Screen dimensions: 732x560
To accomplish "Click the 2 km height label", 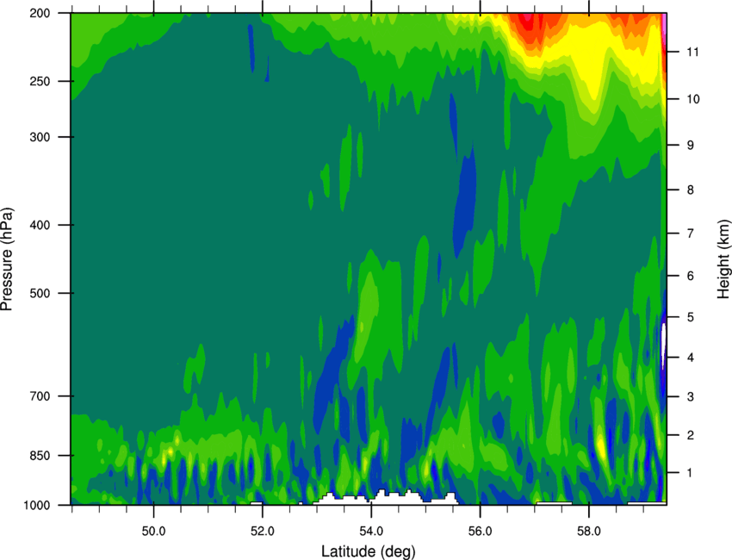I will pyautogui.click(x=691, y=435).
